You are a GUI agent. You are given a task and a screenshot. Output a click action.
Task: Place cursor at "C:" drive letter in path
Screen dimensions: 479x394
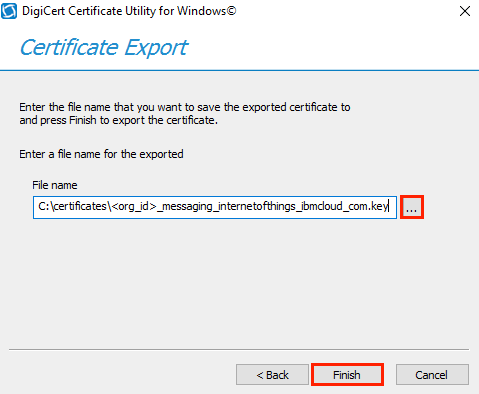coord(44,207)
